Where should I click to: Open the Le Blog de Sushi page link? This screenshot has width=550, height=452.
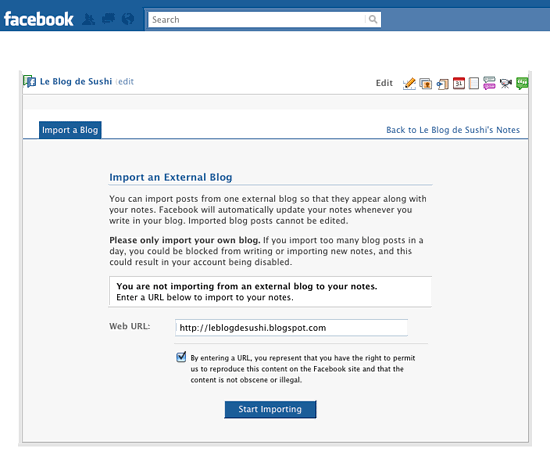coord(76,81)
